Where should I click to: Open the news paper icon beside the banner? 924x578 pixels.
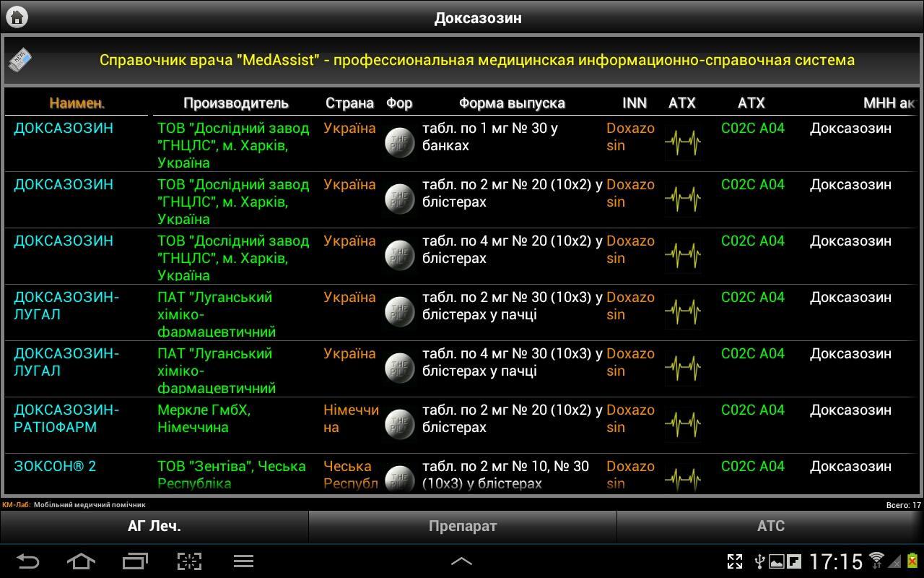point(20,61)
